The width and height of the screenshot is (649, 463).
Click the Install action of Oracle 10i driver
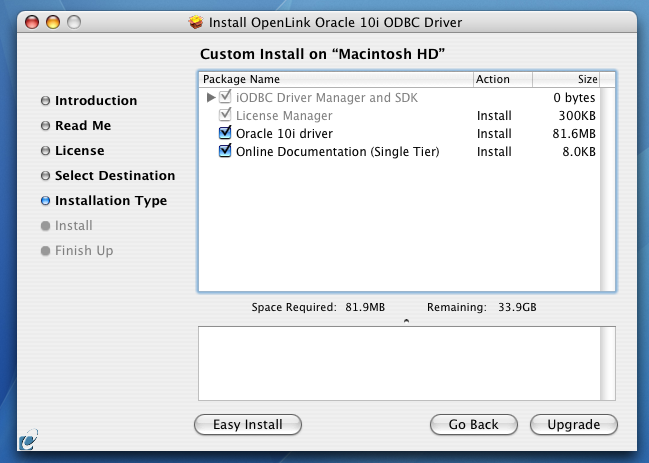(494, 134)
